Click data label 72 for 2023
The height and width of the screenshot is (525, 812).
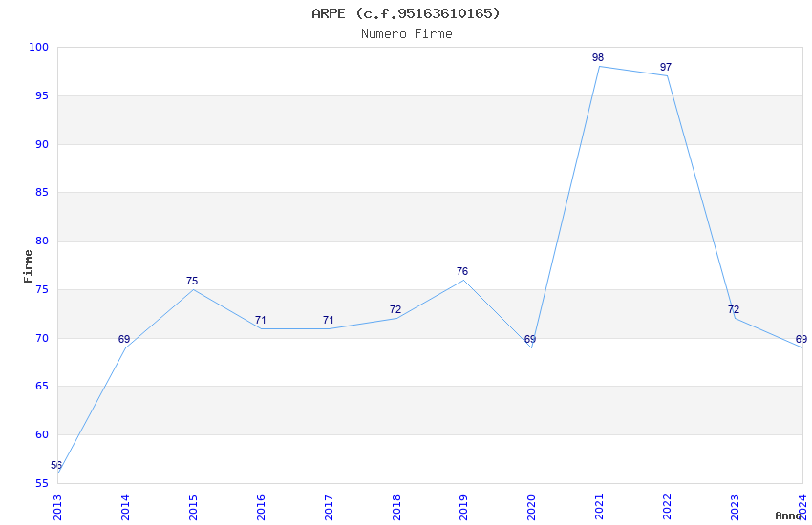734,309
